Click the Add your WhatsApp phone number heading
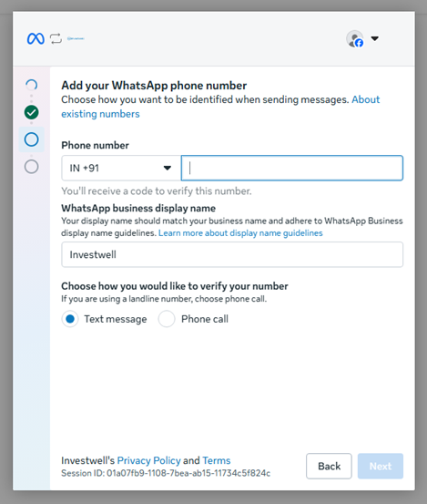This screenshot has height=504, width=427. click(x=154, y=86)
